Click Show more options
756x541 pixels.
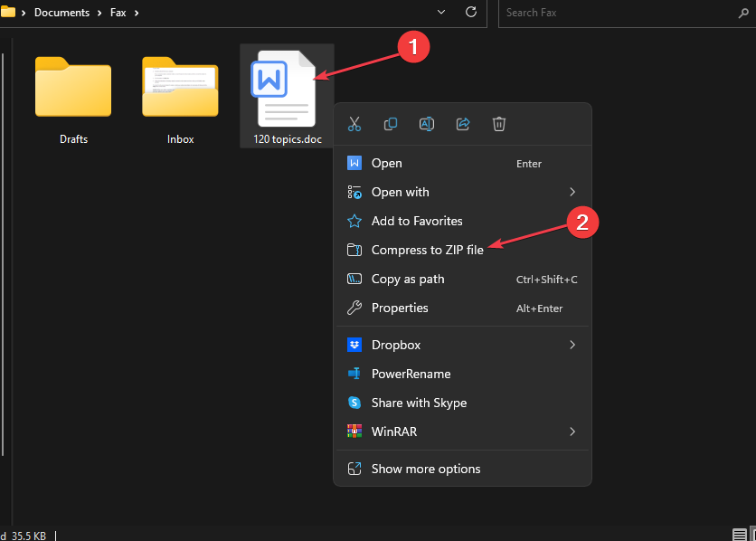(426, 469)
